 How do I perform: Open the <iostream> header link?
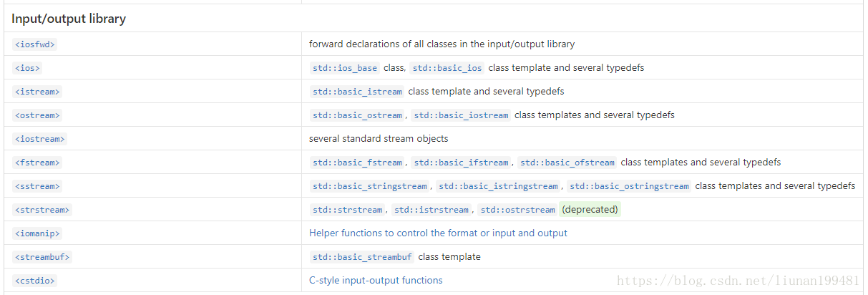click(x=39, y=139)
